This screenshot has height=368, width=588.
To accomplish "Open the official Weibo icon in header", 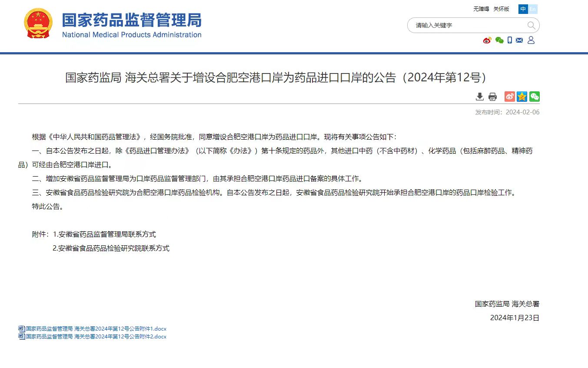I will point(487,40).
